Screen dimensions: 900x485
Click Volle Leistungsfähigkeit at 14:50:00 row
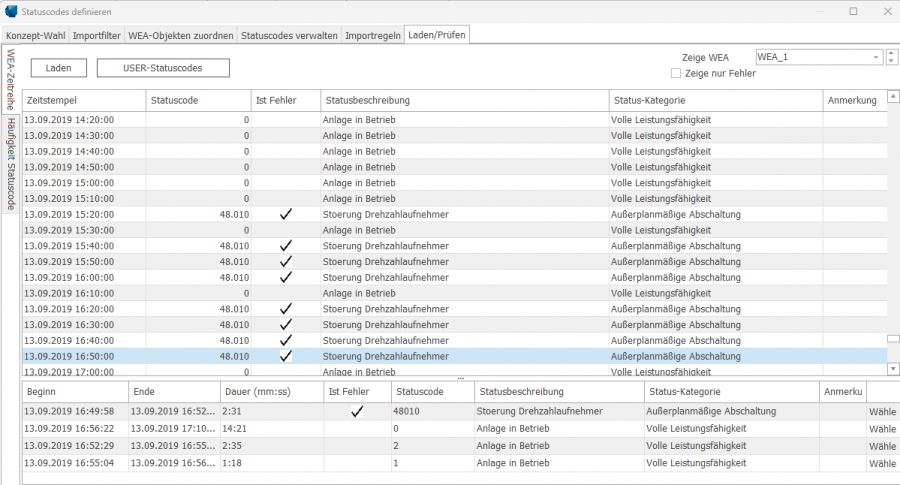661,167
